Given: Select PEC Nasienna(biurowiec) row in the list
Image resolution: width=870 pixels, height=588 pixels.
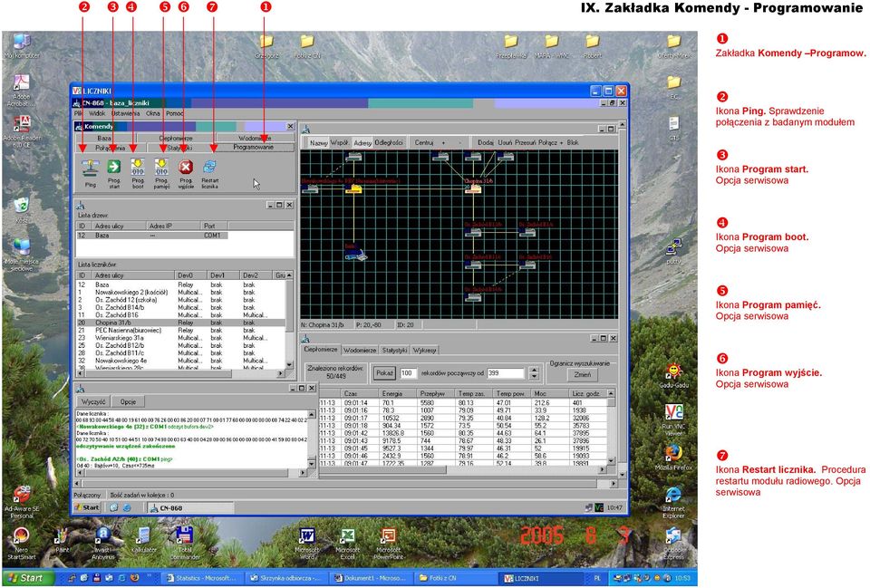Looking at the screenshot, I should pos(181,330).
